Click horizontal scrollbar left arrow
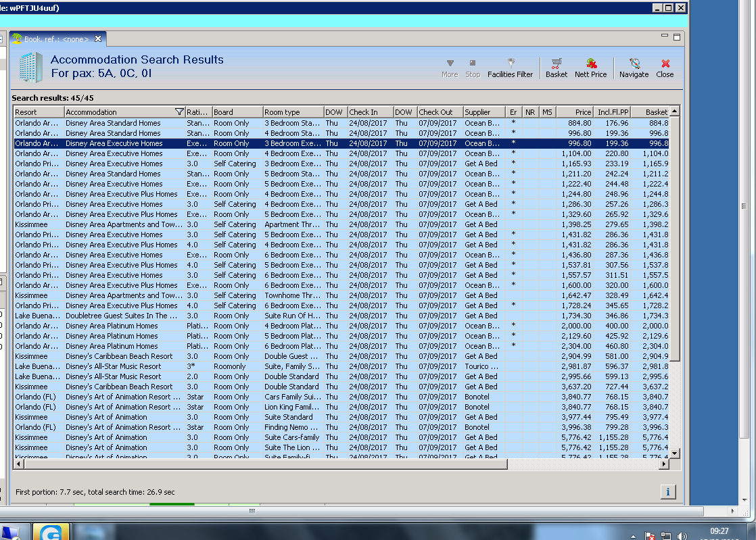The height and width of the screenshot is (540, 756). (x=18, y=464)
